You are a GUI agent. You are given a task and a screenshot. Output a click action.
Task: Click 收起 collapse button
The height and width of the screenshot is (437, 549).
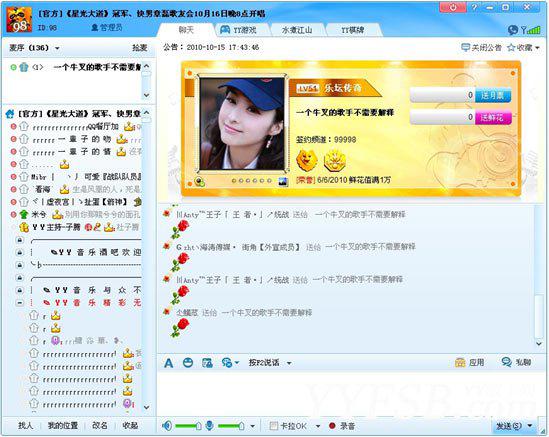click(130, 425)
